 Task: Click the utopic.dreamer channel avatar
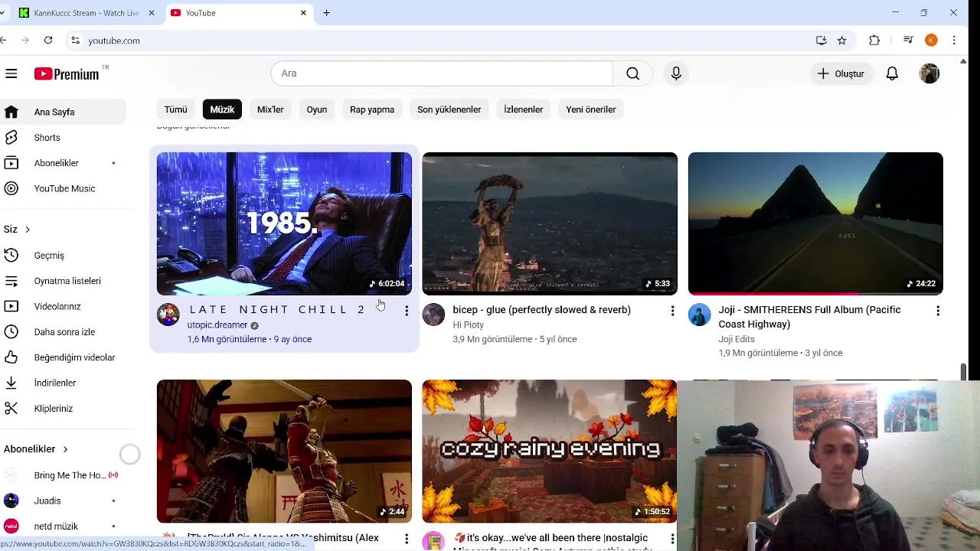168,315
